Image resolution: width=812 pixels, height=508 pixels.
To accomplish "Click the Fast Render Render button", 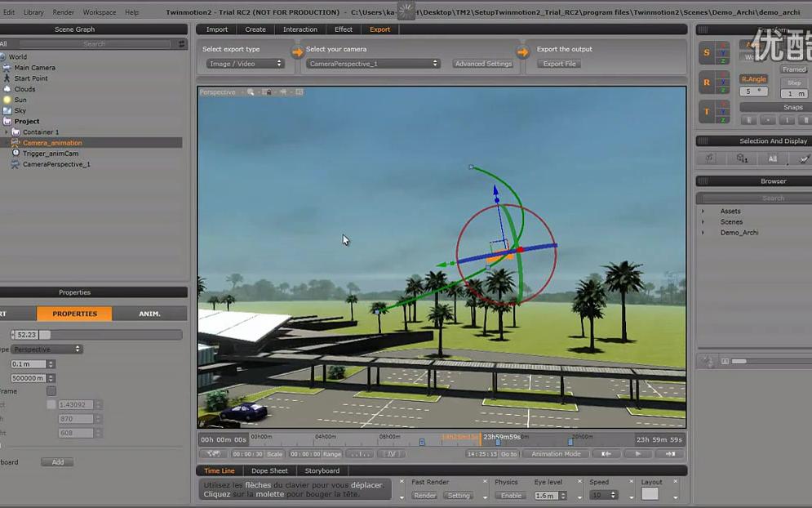I will tap(424, 496).
